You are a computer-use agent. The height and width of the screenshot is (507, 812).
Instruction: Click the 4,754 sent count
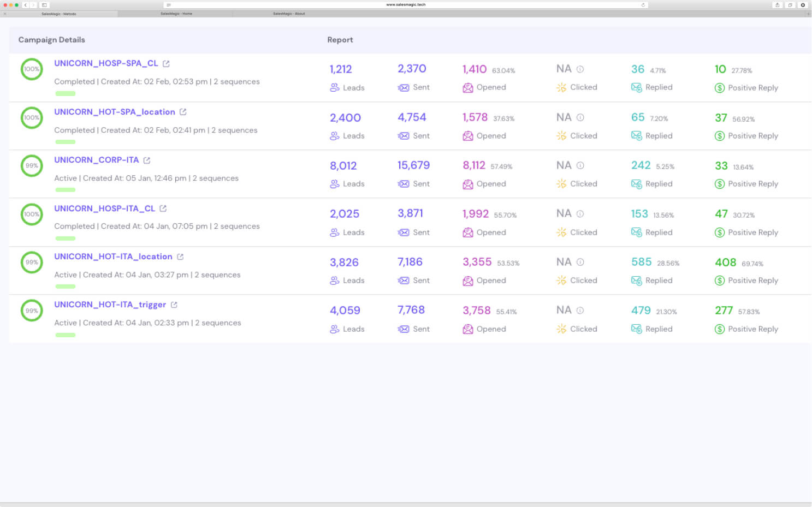[412, 117]
